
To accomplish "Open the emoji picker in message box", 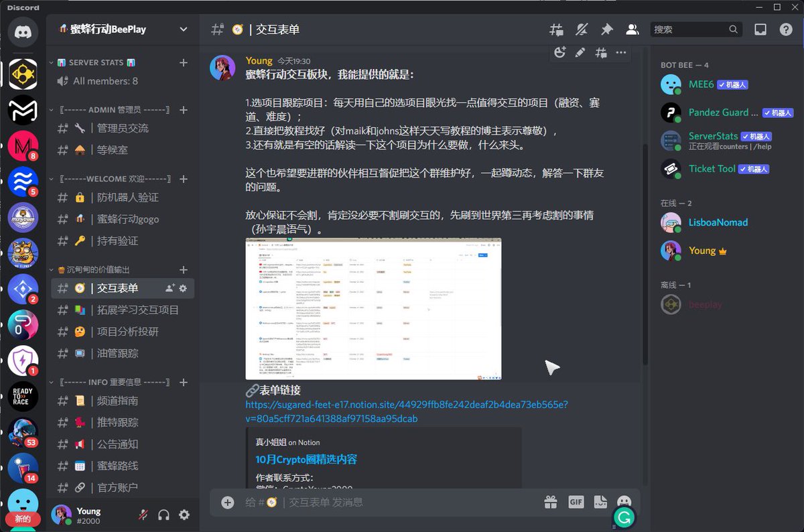I will [x=623, y=501].
